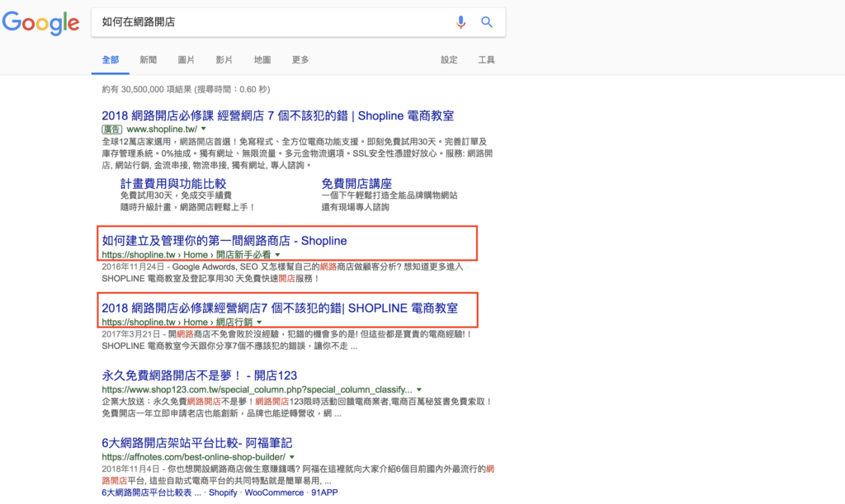Screen dimensions: 845x504
Task: Start voice search with the microphone icon
Action: tap(460, 22)
